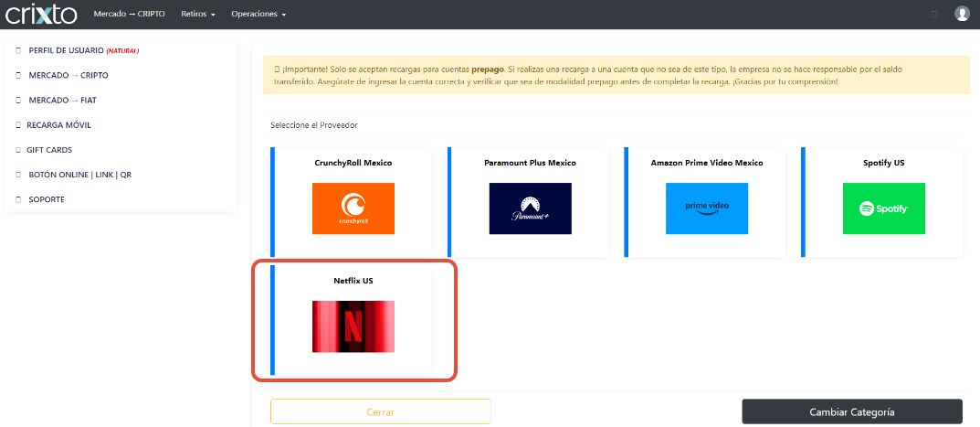Select the Prime Video logo image

[707, 208]
